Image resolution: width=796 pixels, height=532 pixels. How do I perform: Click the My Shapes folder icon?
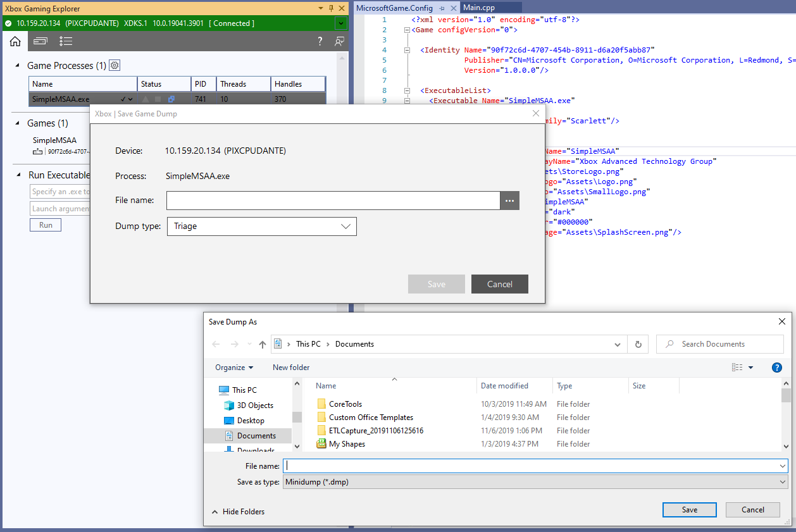pos(321,444)
